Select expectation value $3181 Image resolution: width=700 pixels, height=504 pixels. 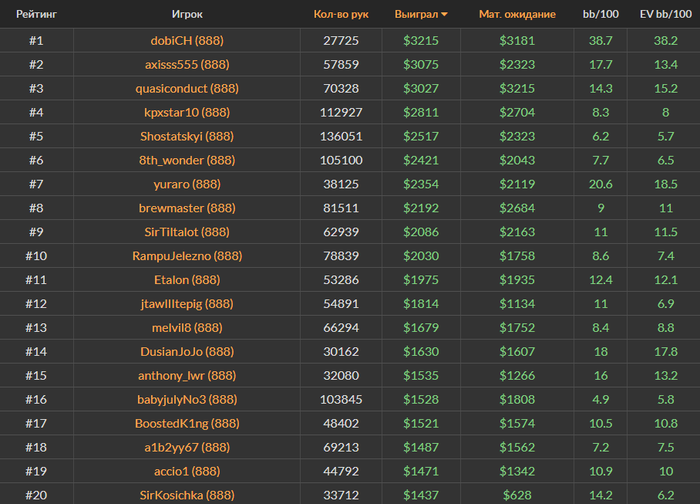coord(517,41)
